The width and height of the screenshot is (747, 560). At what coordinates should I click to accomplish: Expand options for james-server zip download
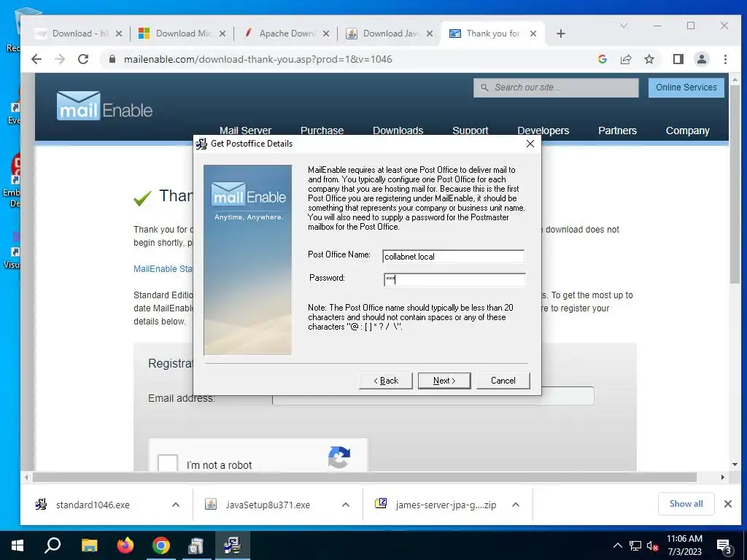pyautogui.click(x=516, y=505)
